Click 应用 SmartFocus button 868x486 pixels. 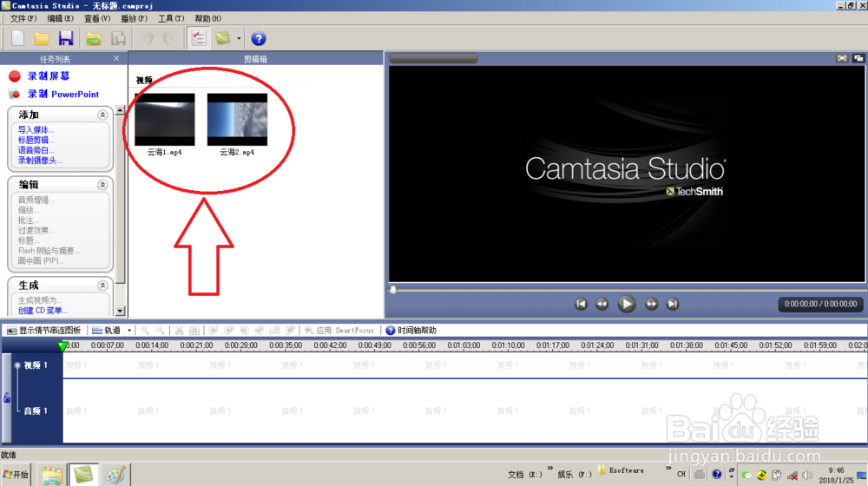coord(339,331)
